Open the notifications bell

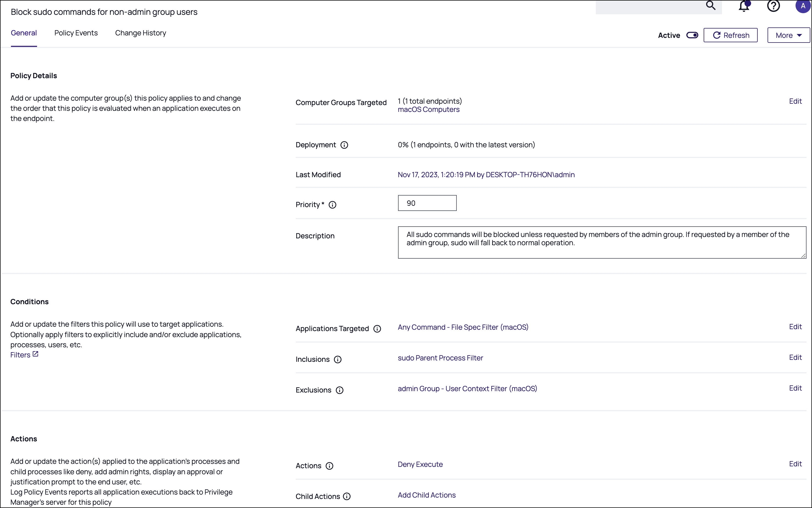[744, 6]
